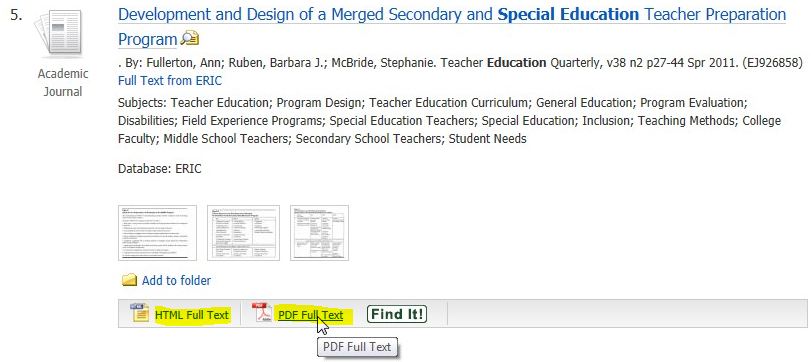Open second article table thumbnail

(x=244, y=233)
